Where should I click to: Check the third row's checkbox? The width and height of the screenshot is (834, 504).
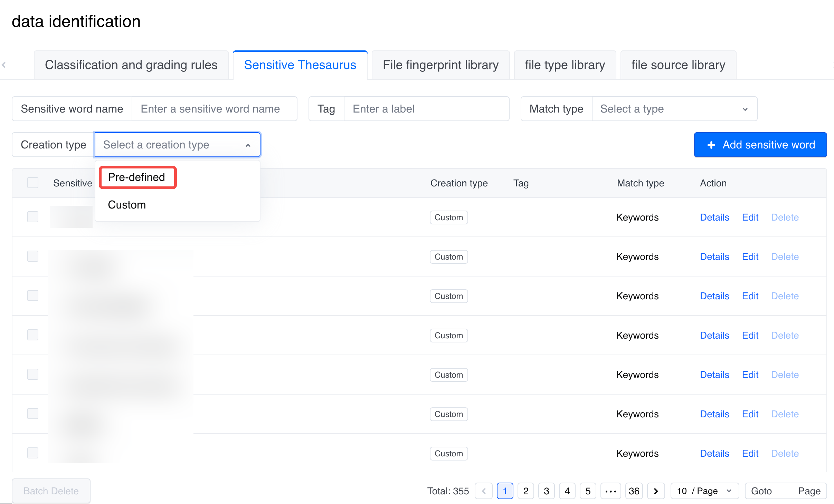click(x=33, y=296)
